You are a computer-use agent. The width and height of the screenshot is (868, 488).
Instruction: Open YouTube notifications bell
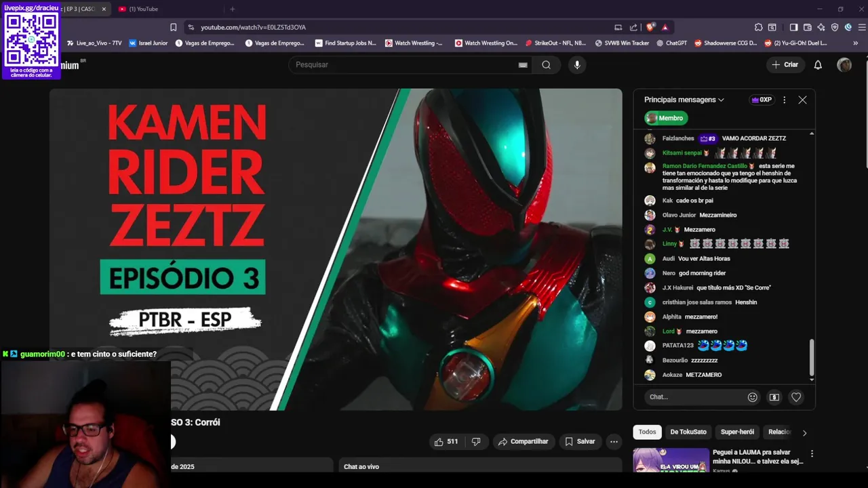point(818,64)
